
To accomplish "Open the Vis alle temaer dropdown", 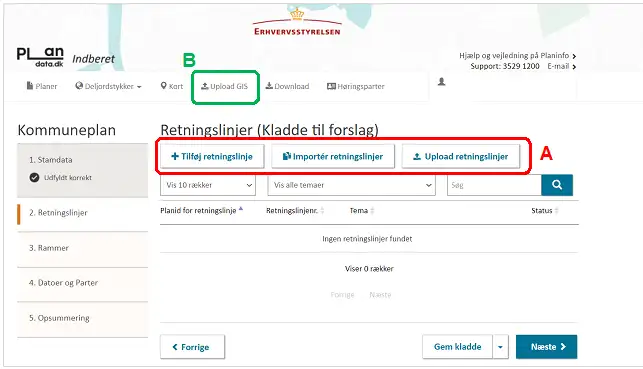I will tap(351, 185).
